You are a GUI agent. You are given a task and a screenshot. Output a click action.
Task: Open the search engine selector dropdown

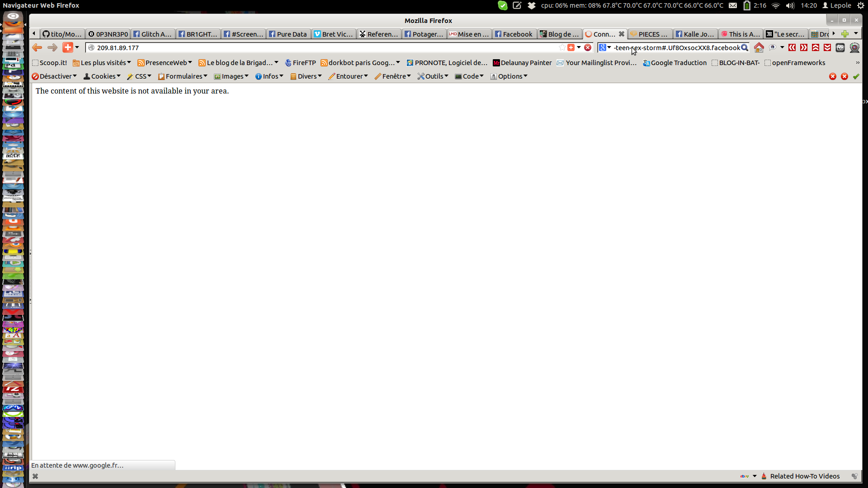tap(605, 47)
